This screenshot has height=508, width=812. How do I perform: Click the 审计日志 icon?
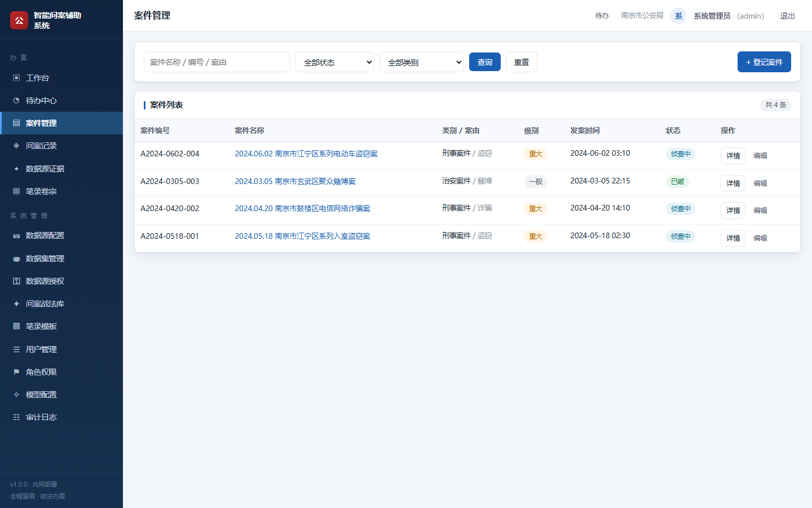click(16, 417)
